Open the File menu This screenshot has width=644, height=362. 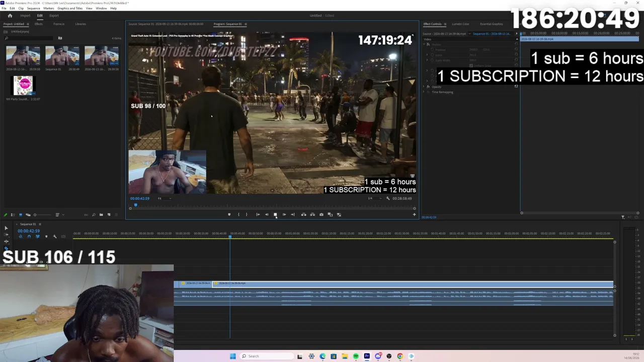[x=5, y=9]
